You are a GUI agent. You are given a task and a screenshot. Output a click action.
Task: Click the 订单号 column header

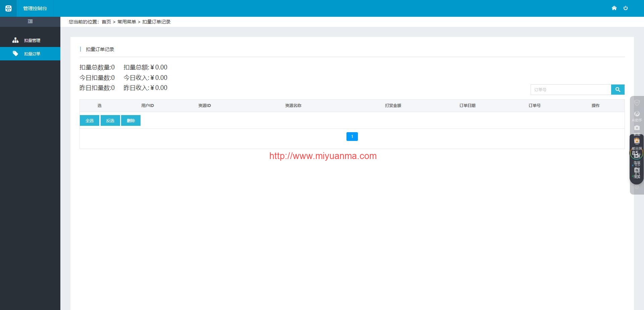tap(535, 106)
